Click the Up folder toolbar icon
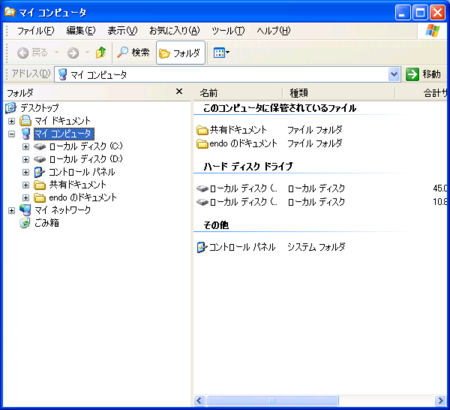Screen dimensions: 450x410 (x=101, y=53)
